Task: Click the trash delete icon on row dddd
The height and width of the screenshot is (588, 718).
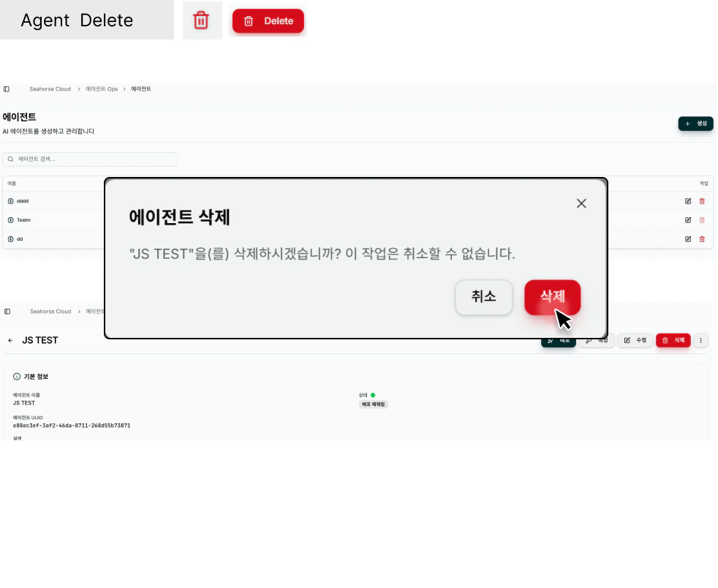Action: [702, 200]
